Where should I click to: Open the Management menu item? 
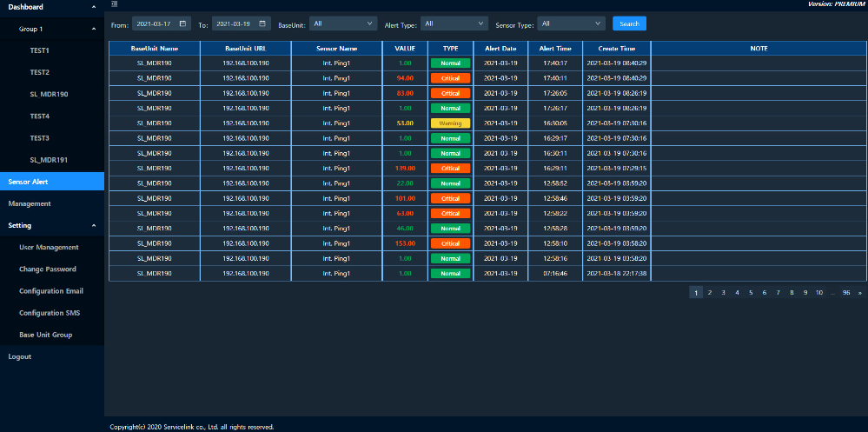point(30,203)
